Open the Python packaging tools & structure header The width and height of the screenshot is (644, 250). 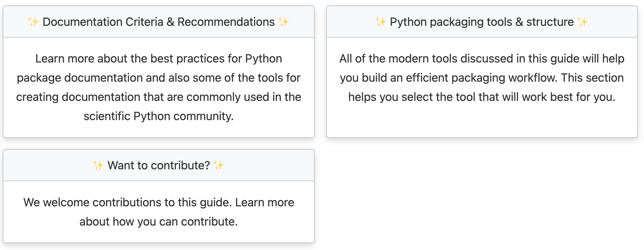482,22
